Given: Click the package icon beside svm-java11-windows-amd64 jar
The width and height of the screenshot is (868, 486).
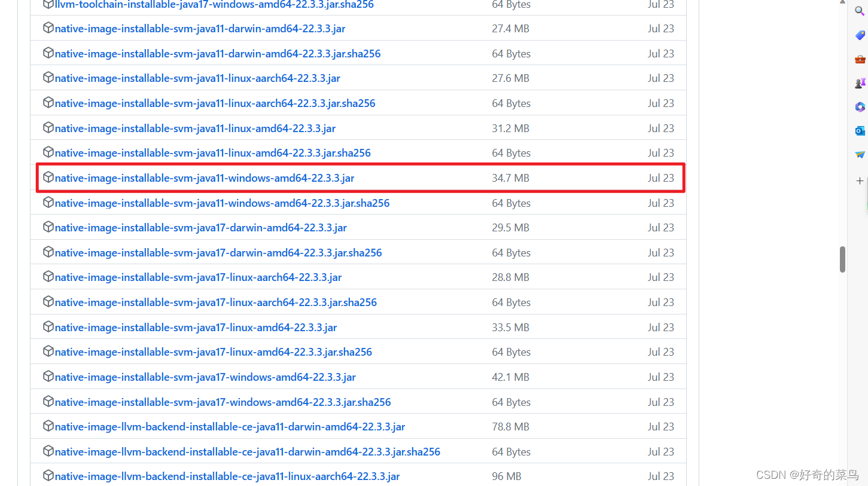Looking at the screenshot, I should click(x=48, y=178).
